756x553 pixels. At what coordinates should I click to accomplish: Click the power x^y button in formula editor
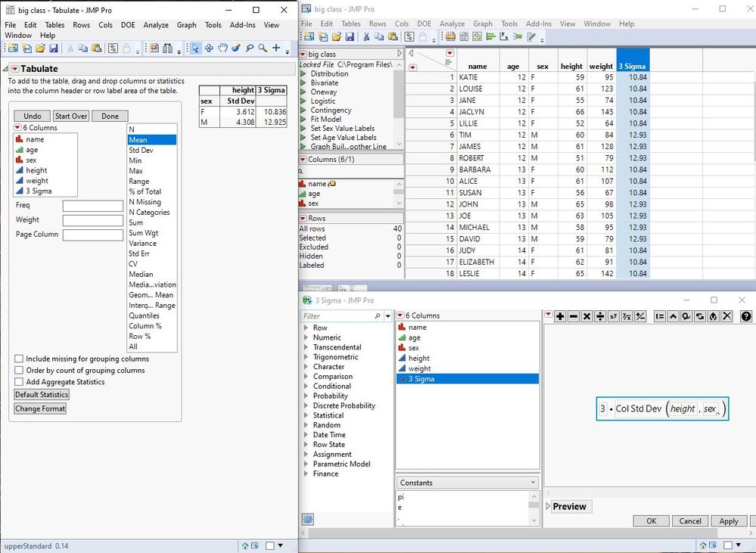pos(614,316)
